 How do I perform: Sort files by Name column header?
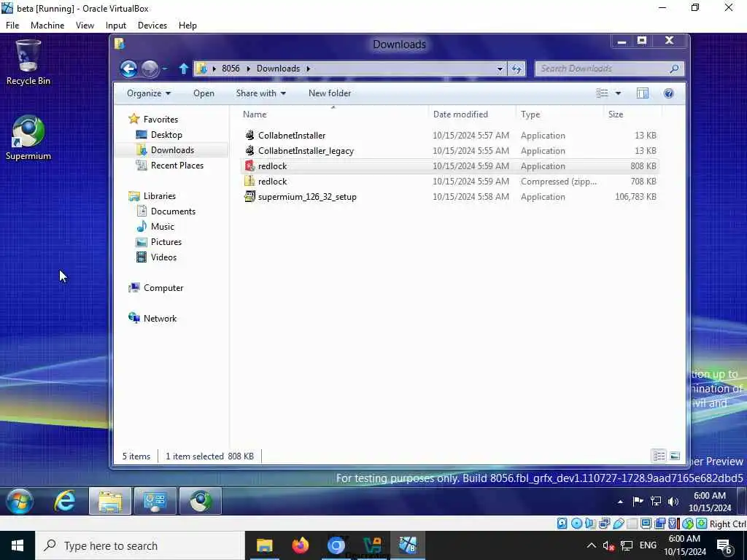coord(255,114)
